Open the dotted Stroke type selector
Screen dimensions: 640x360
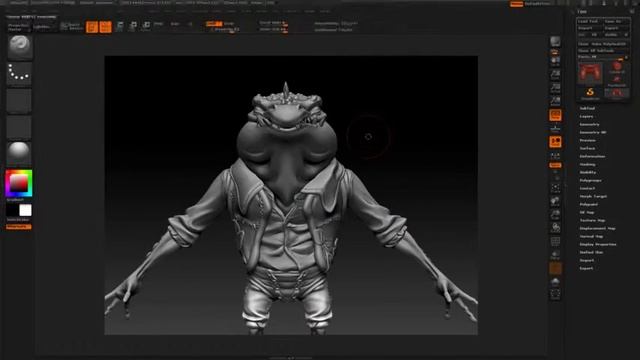[19, 74]
